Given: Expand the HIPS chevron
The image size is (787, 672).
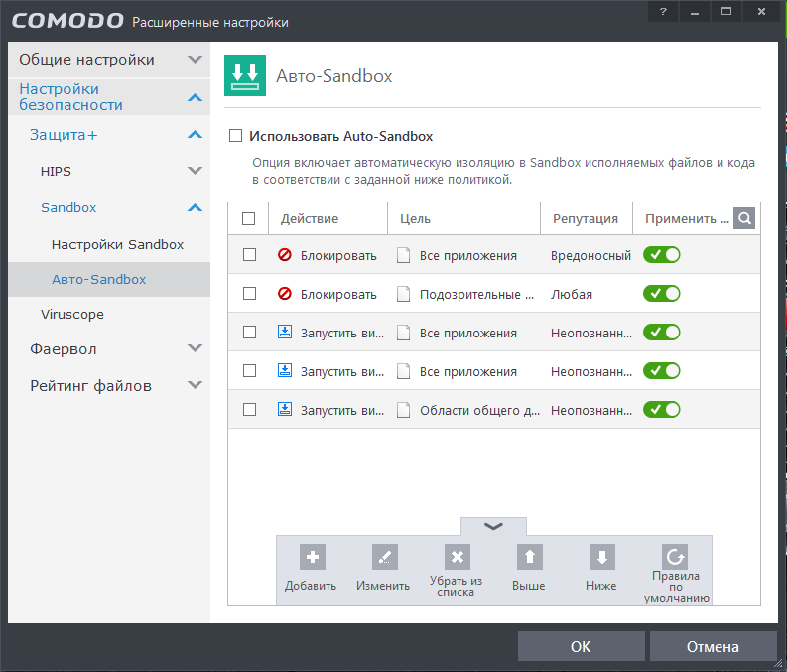Looking at the screenshot, I should coord(195,171).
